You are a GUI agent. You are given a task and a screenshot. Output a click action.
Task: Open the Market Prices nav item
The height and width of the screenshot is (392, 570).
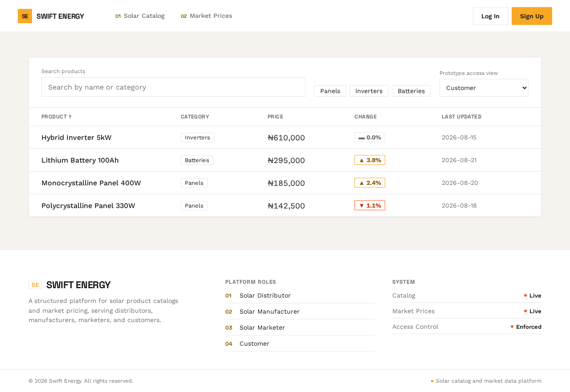point(207,16)
